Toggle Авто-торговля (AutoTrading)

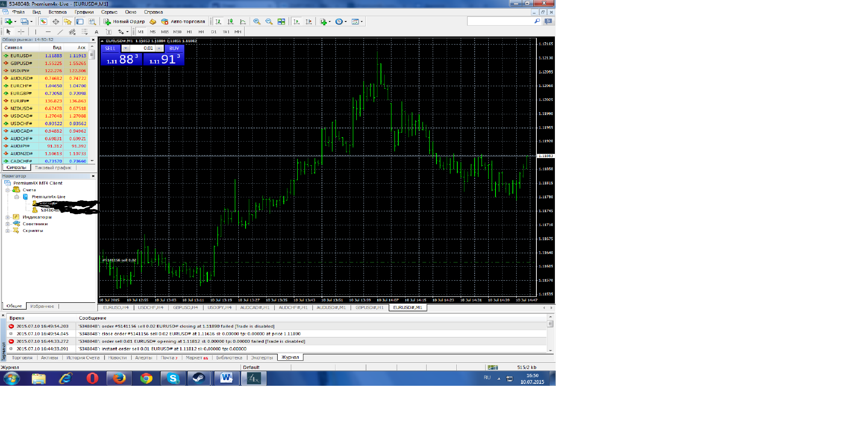(x=183, y=22)
